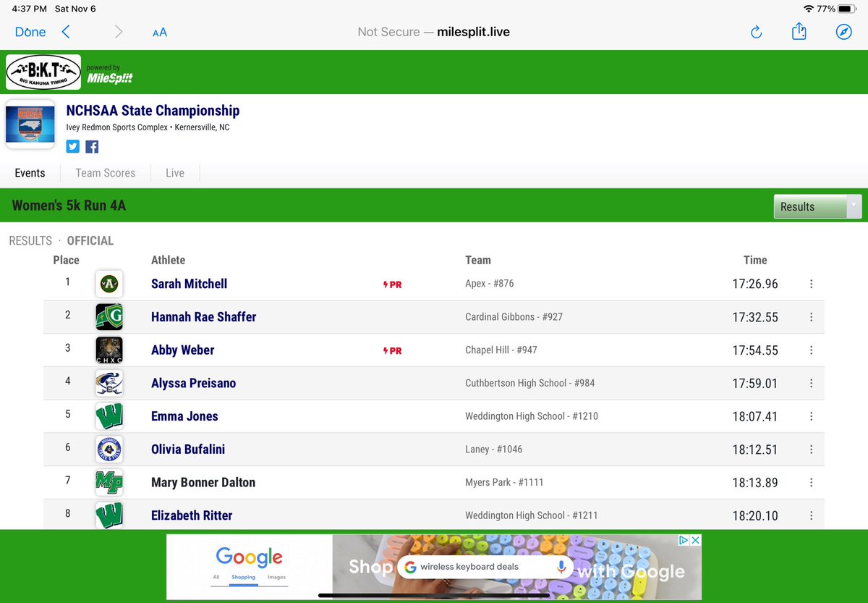Image resolution: width=868 pixels, height=603 pixels.
Task: Click the Google keyboard deals ad banner
Action: point(434,567)
